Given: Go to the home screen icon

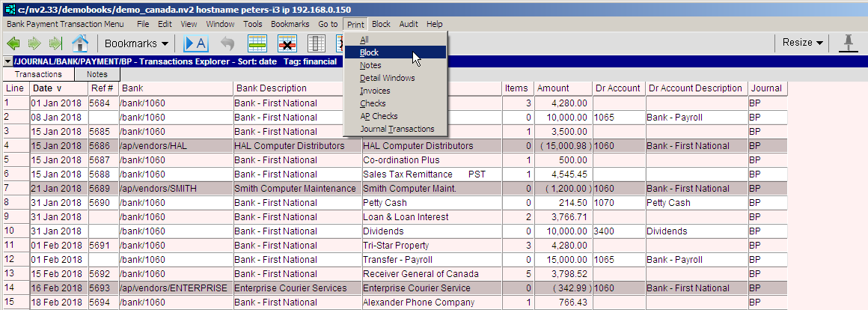Looking at the screenshot, I should click(x=80, y=43).
